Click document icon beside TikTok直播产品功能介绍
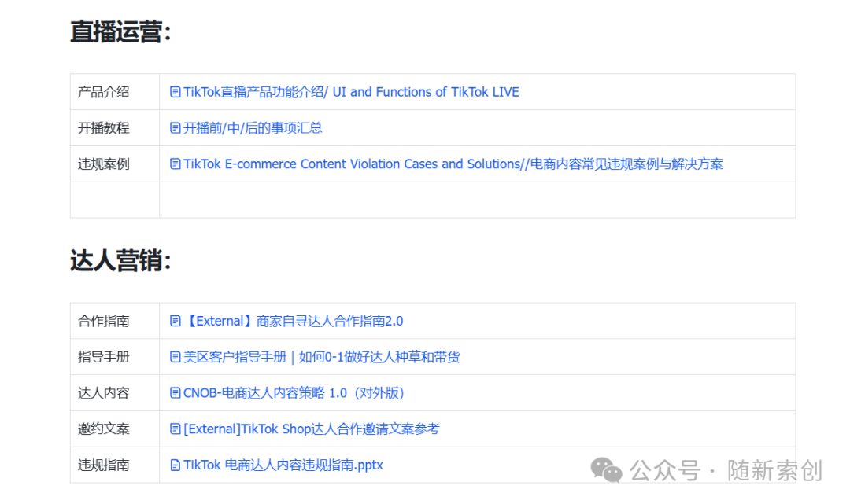Image resolution: width=850 pixels, height=504 pixels. click(x=175, y=92)
